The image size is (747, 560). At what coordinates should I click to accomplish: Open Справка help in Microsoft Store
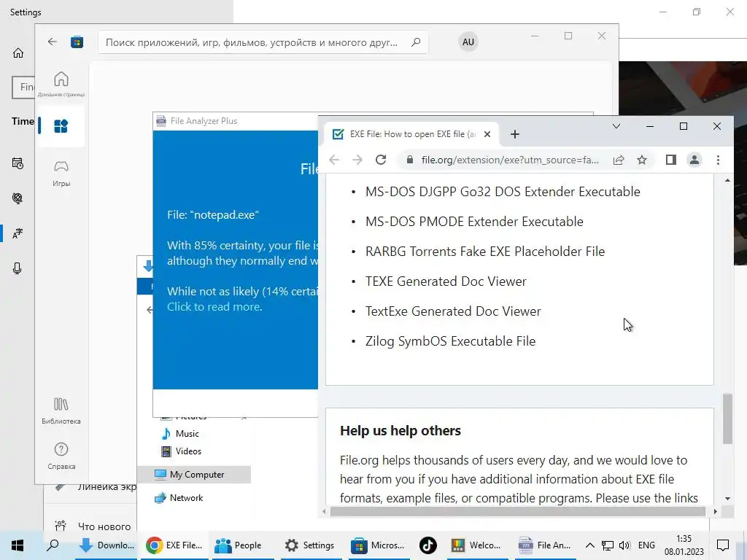click(x=61, y=456)
